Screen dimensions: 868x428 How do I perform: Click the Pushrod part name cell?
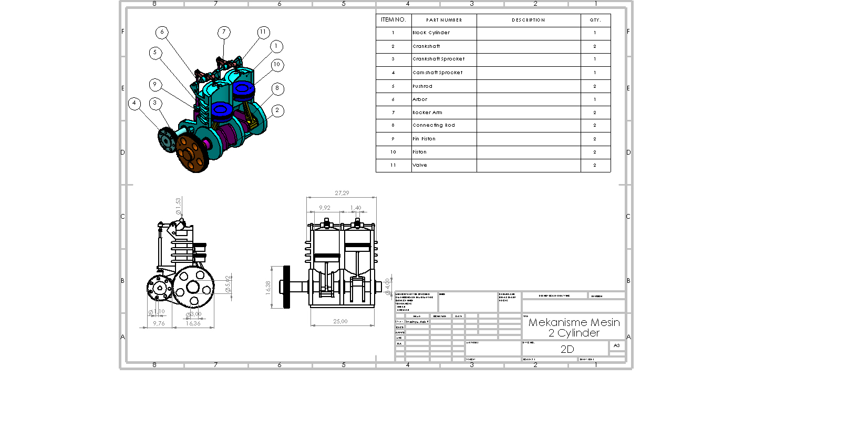pos(444,86)
